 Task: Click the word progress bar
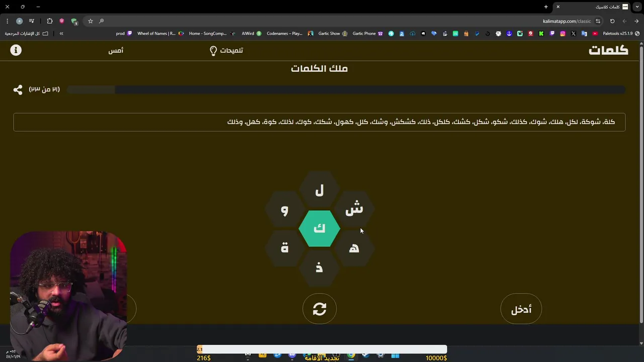click(346, 89)
